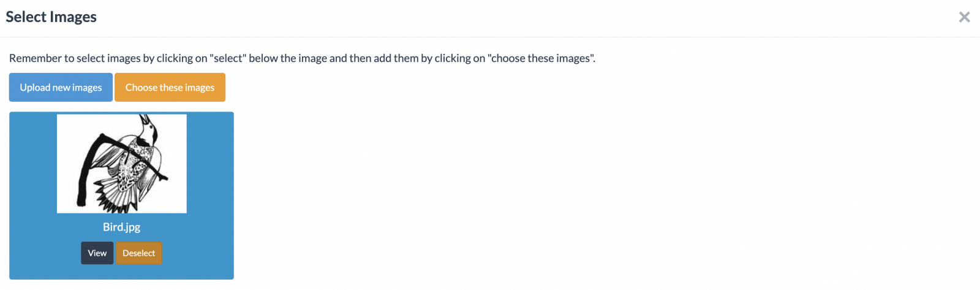Close the Select Images dialog

(x=964, y=17)
